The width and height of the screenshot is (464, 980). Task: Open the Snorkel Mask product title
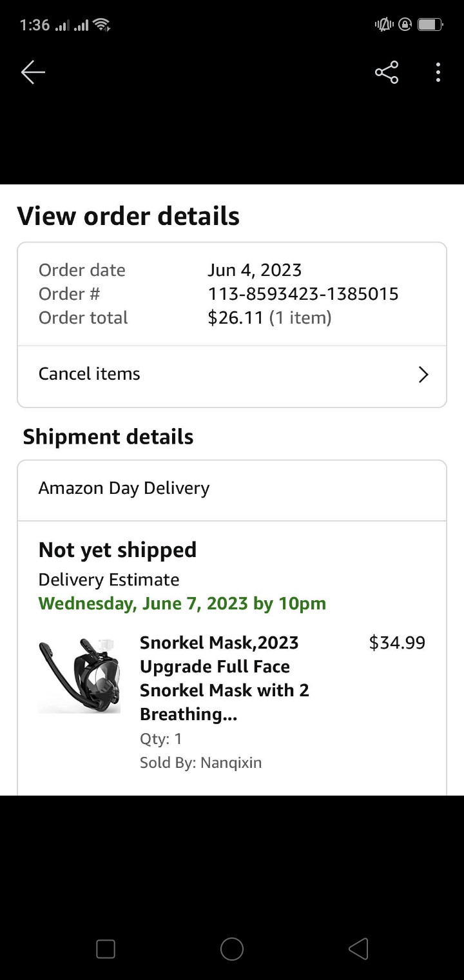(x=224, y=678)
